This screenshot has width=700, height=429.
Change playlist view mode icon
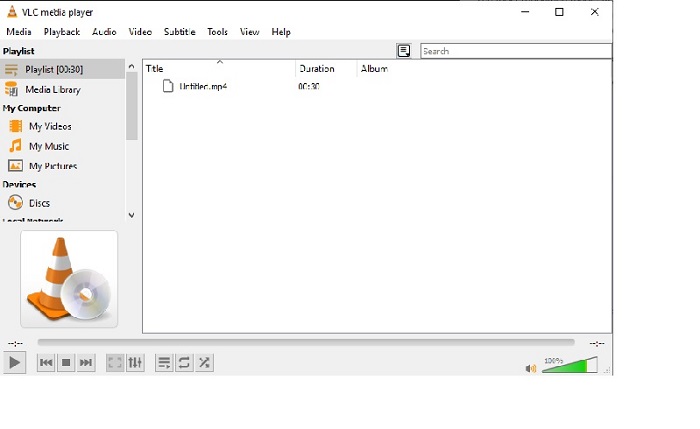click(404, 51)
